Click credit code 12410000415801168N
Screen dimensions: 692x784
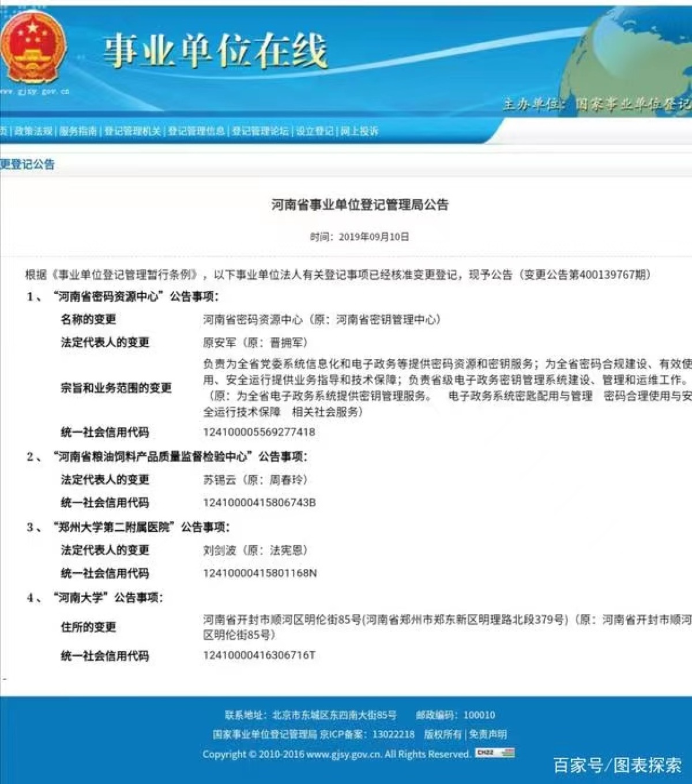[x=259, y=573]
